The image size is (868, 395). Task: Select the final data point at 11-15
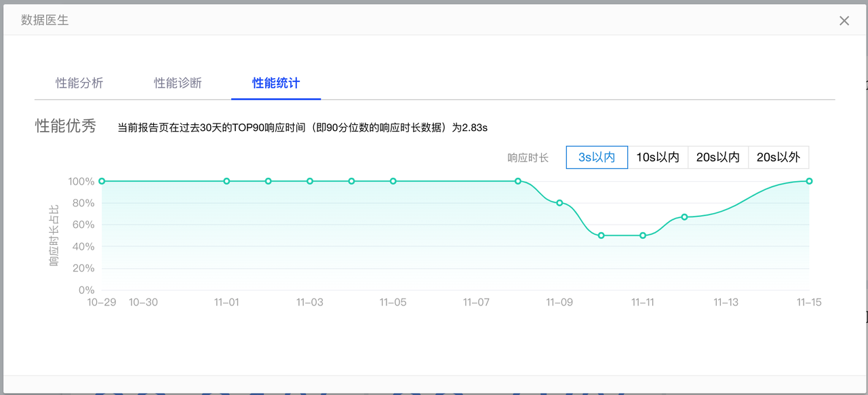pyautogui.click(x=809, y=181)
